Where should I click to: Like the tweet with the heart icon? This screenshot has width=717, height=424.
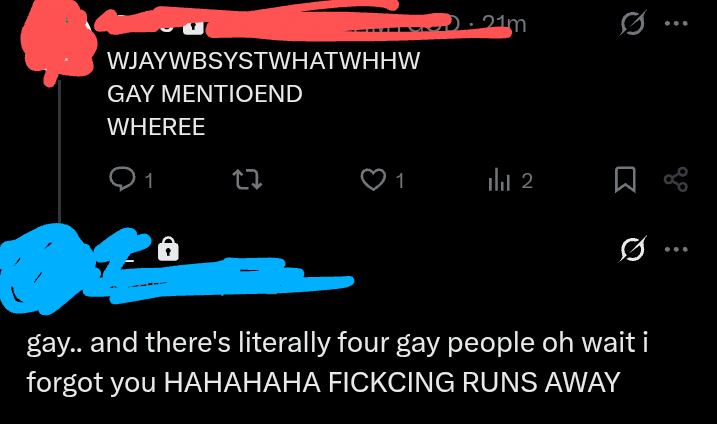[373, 179]
